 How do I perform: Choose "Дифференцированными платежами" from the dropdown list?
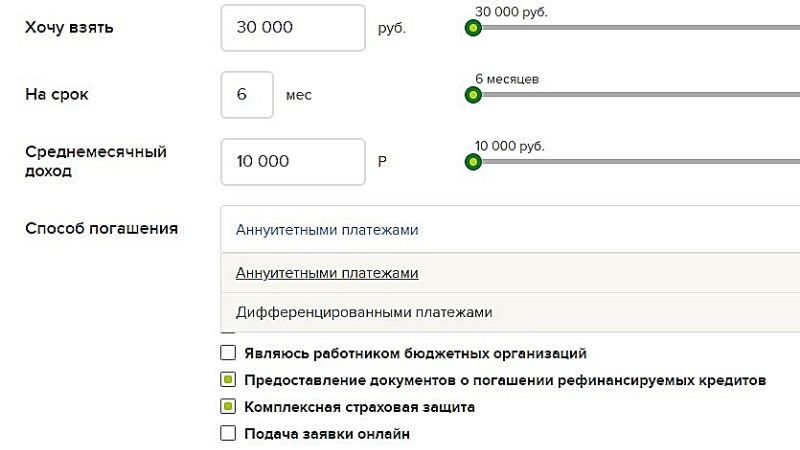(x=364, y=312)
